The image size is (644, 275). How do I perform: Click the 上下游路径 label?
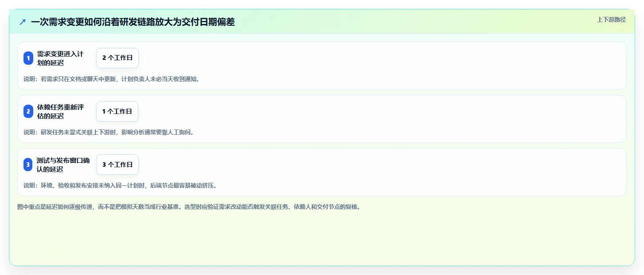point(611,20)
